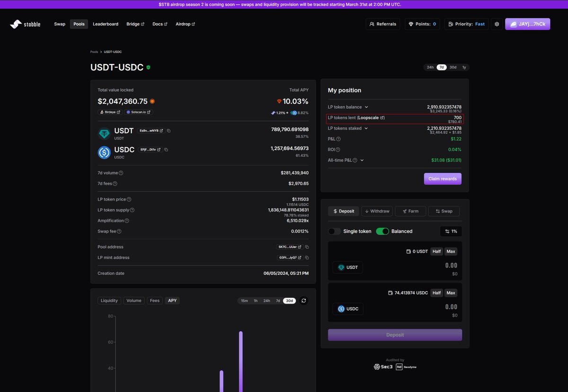The height and width of the screenshot is (392, 568).
Task: Click the Claim rewards button
Action: (443, 179)
